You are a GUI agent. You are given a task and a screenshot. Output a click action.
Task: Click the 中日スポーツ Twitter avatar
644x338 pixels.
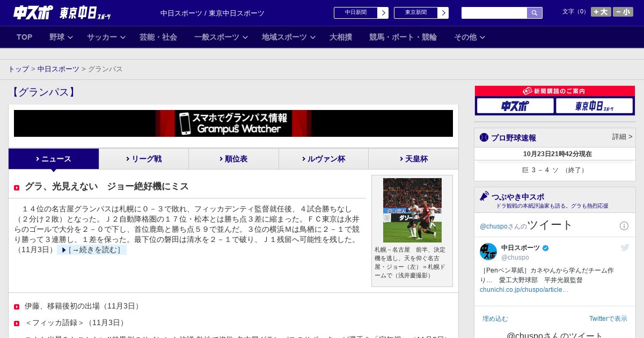coord(488,252)
